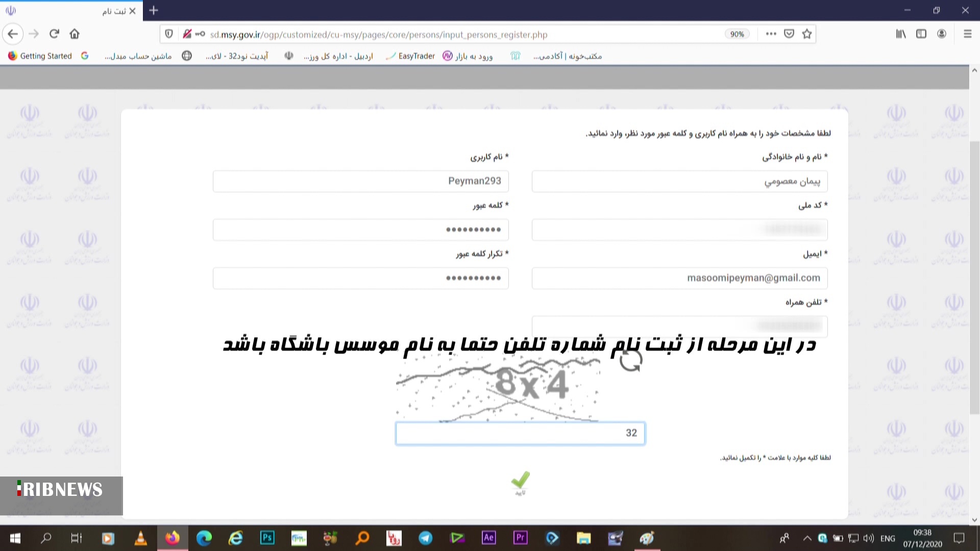Open Firefox Library icon
Viewport: 980px width, 551px height.
[900, 34]
